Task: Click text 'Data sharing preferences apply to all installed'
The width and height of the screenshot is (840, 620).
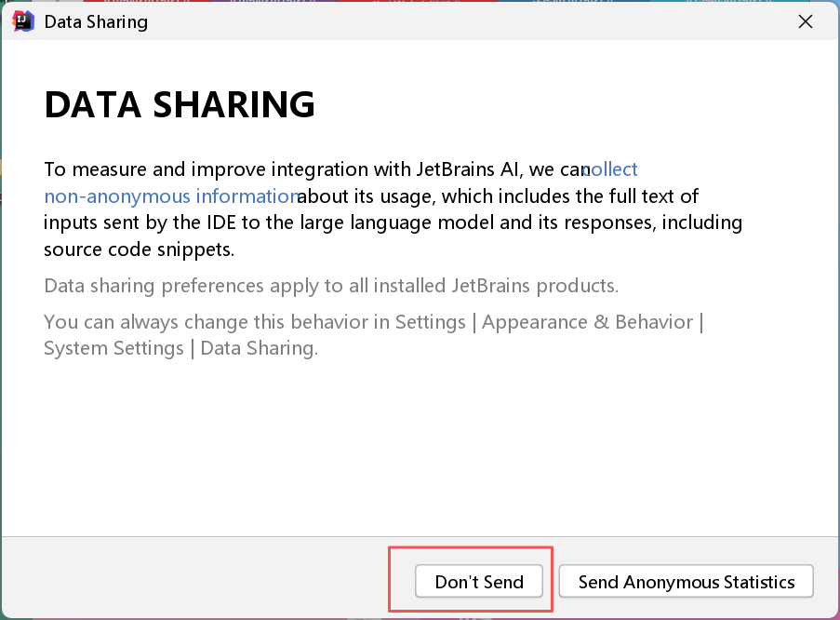Action: [246, 286]
